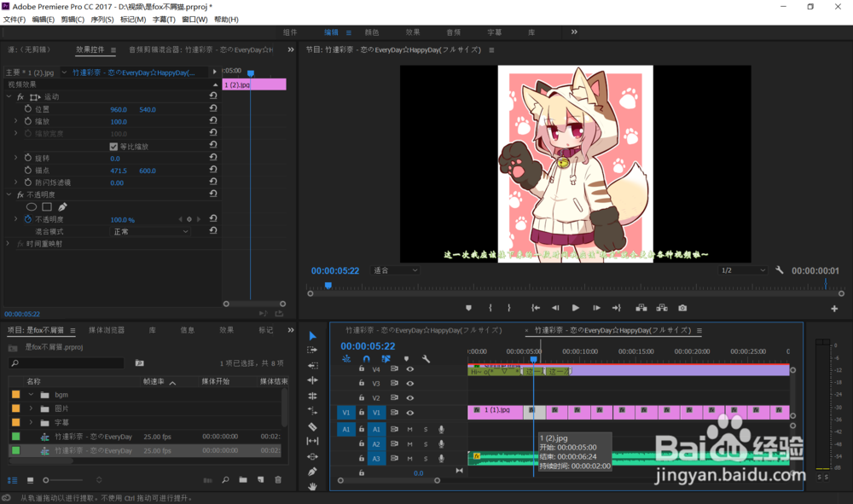Expand the 时间重映射 effect
The image size is (853, 504).
point(8,244)
